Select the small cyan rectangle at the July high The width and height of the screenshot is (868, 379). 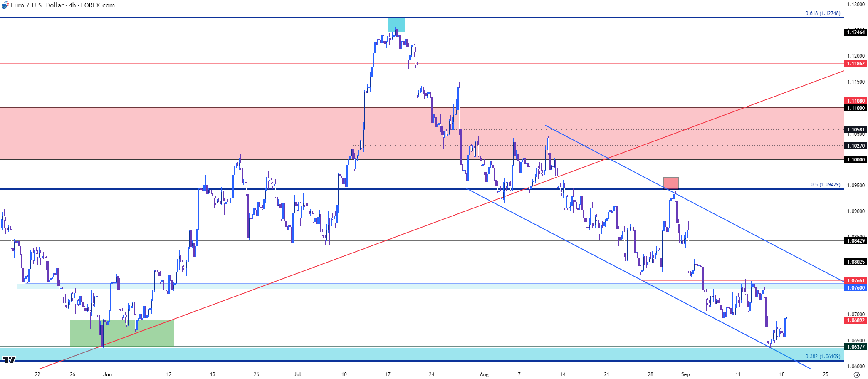pos(396,25)
